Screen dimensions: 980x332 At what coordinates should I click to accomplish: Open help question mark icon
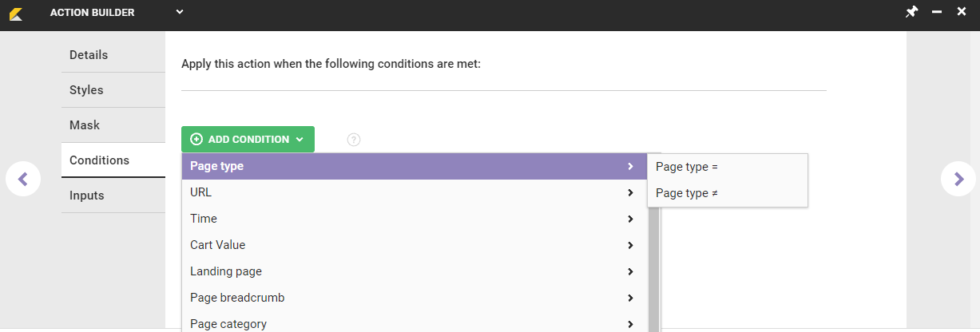[354, 140]
